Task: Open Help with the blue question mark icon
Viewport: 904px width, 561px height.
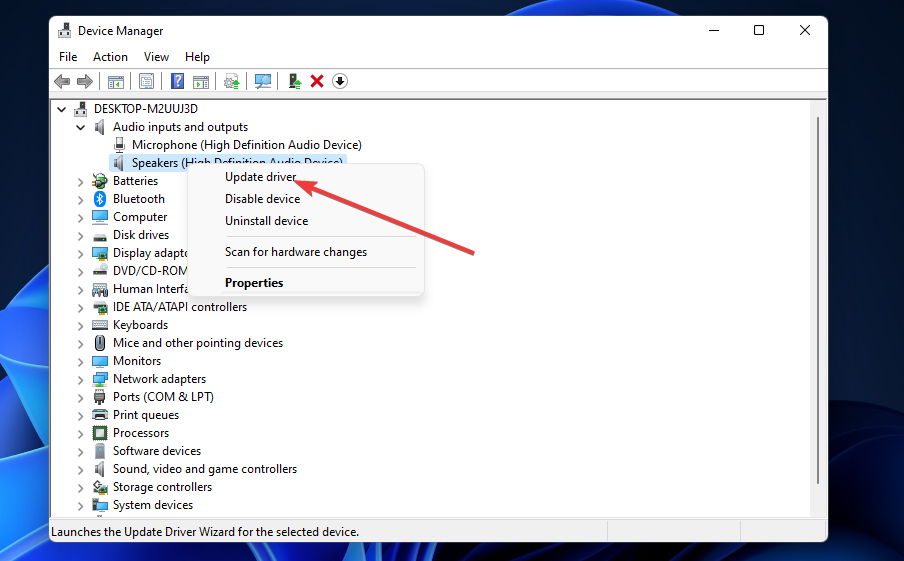Action: (178, 81)
